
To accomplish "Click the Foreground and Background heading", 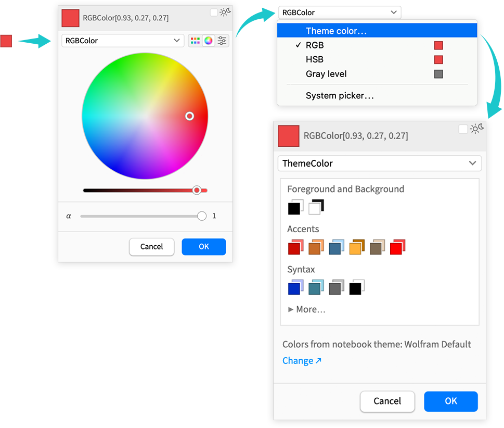I will pyautogui.click(x=345, y=189).
